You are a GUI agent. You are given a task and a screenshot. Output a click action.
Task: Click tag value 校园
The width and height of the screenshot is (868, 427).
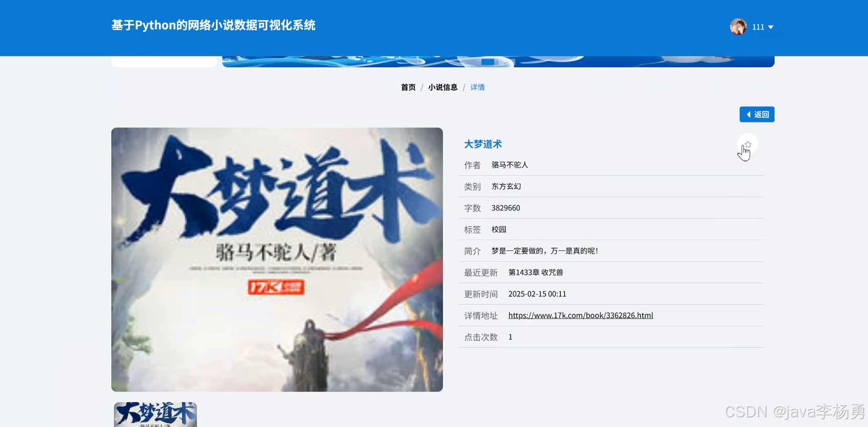pyautogui.click(x=499, y=229)
